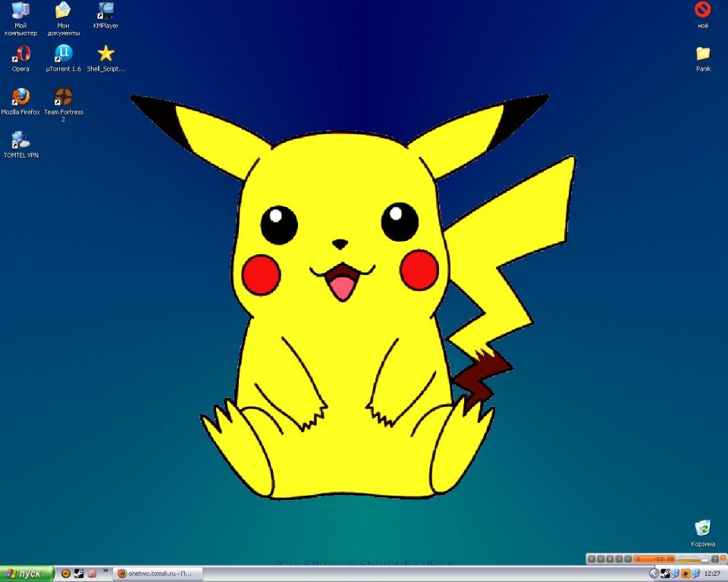Select the Мои документы desktop icon
This screenshot has width=728, height=582.
[63, 18]
